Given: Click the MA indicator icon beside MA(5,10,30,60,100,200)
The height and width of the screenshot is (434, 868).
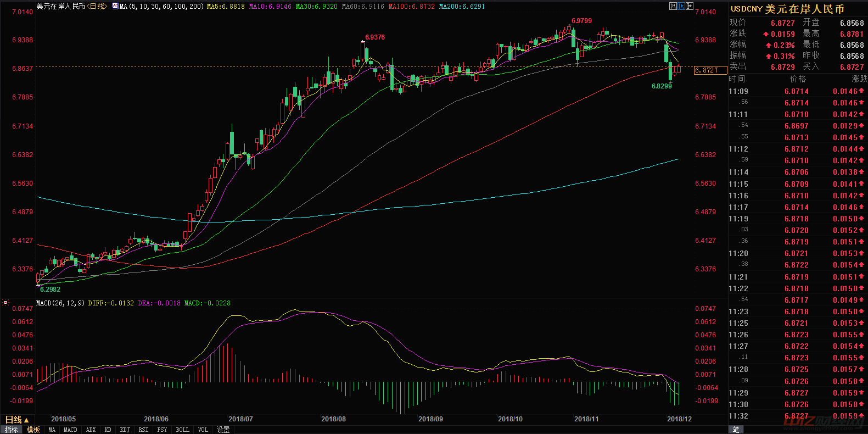Looking at the screenshot, I should (115, 7).
